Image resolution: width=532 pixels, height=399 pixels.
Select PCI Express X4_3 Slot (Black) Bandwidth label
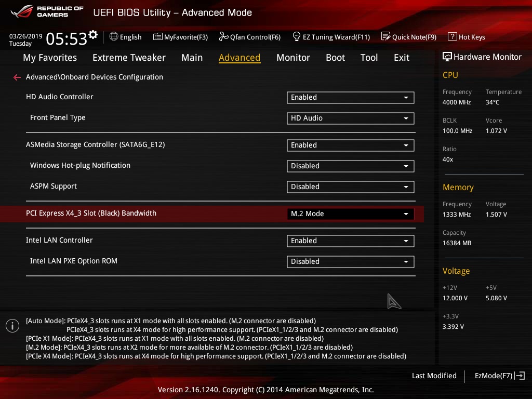coord(91,213)
